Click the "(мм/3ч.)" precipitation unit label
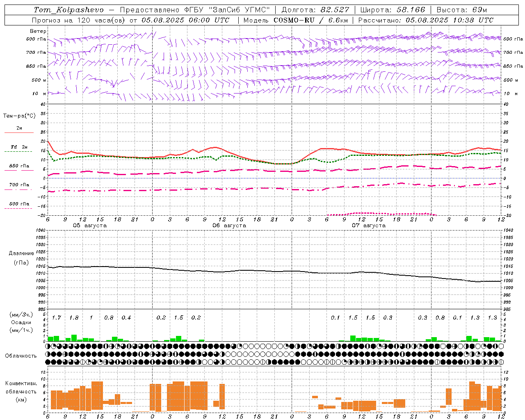 pos(21,315)
